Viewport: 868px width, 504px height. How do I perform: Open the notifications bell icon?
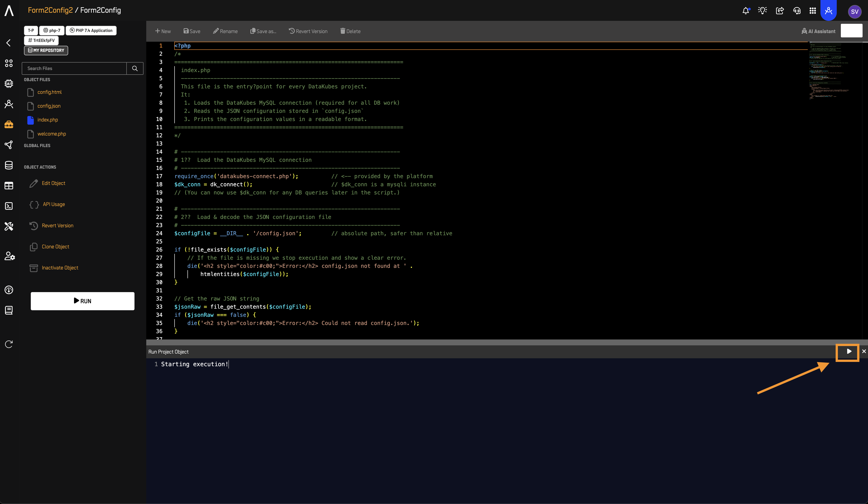pos(746,11)
